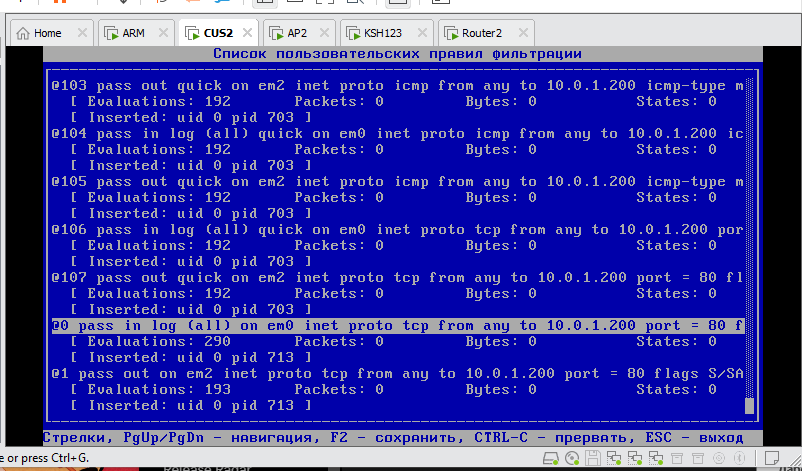Click "Evaluations: 193" under rule @1

click(159, 390)
